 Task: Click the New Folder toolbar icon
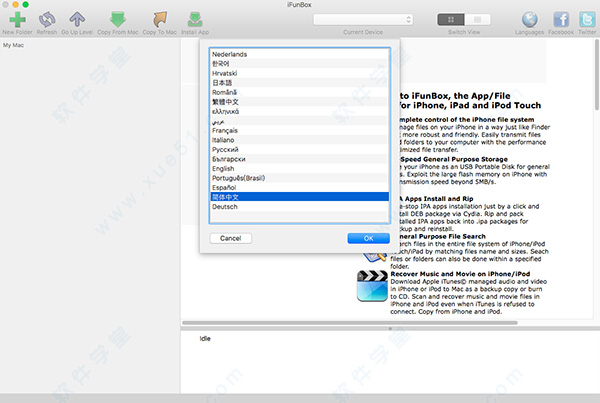[x=15, y=18]
